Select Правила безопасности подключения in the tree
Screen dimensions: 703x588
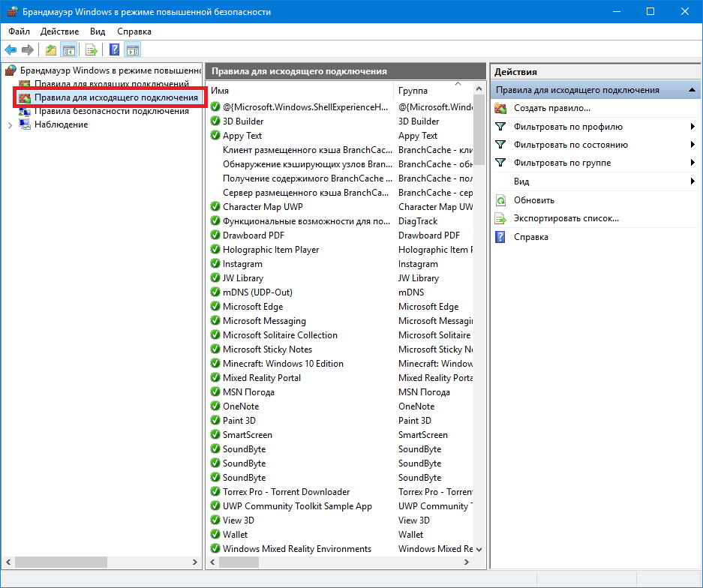(x=112, y=111)
